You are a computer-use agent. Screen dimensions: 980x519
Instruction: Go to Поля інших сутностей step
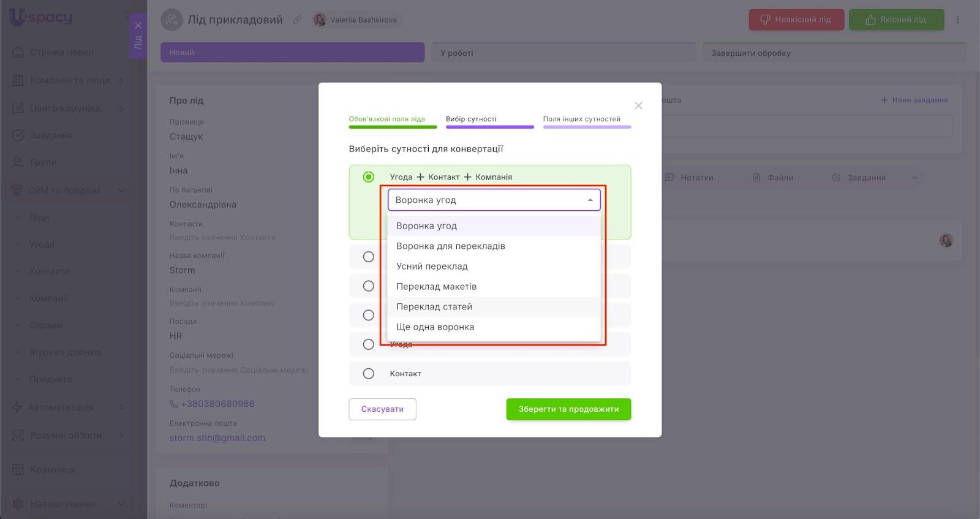coord(587,121)
